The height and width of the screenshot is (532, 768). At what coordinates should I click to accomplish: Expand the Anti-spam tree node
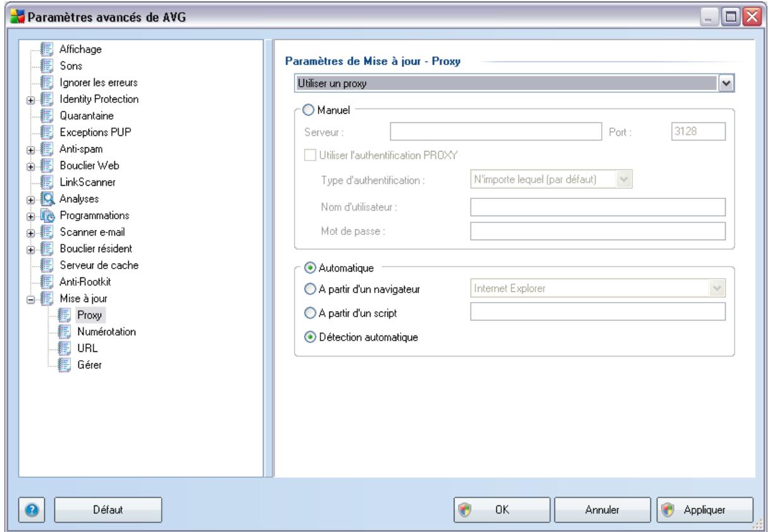(x=30, y=149)
